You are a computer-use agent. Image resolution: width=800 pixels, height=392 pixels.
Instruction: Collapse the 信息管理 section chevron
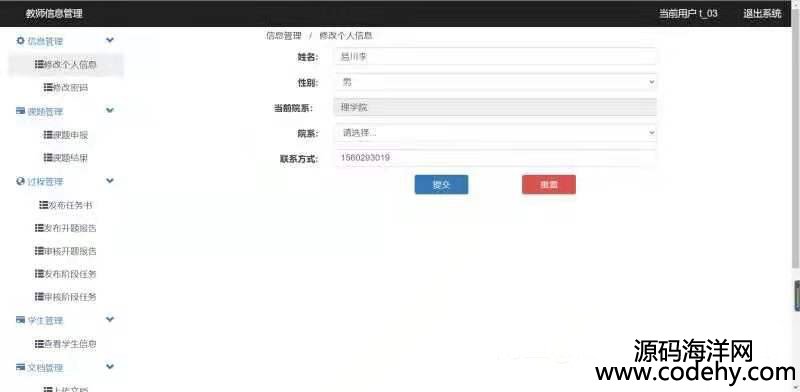click(x=110, y=40)
